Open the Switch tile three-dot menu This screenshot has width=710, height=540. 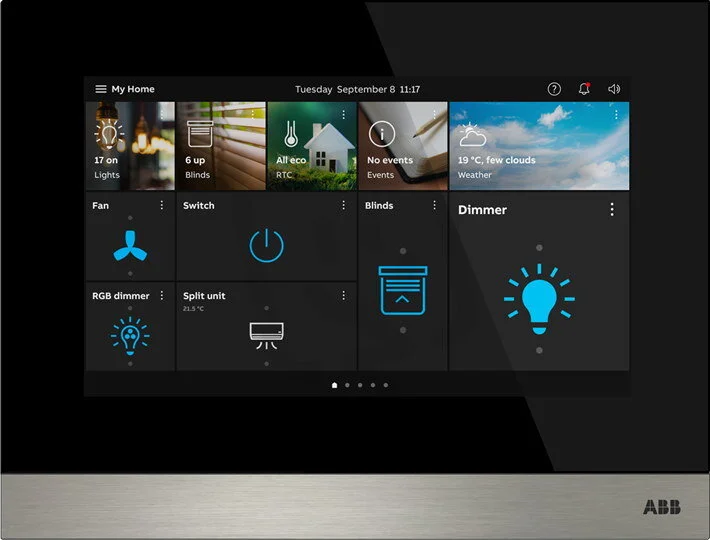[x=343, y=205]
